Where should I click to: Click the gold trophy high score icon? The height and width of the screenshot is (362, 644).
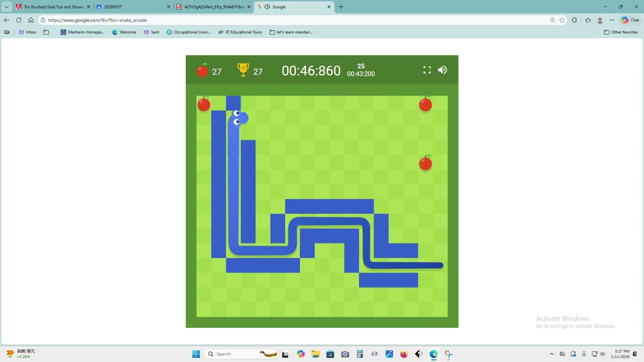click(243, 70)
